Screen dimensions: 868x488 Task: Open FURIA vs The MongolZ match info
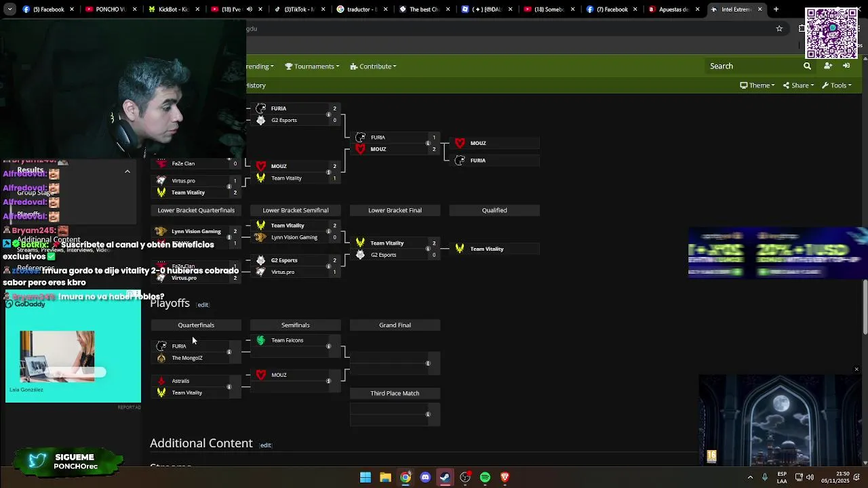coord(229,352)
